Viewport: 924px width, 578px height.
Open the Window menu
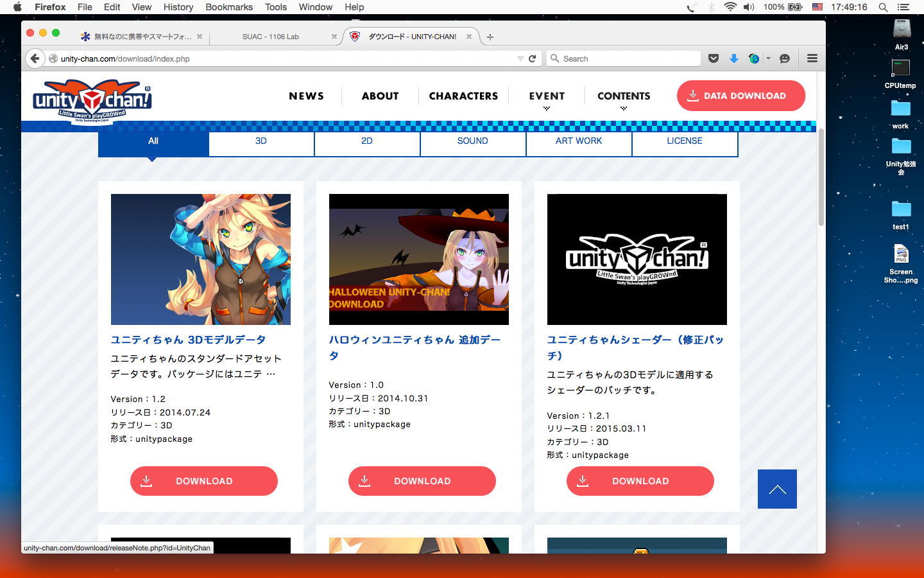[316, 7]
